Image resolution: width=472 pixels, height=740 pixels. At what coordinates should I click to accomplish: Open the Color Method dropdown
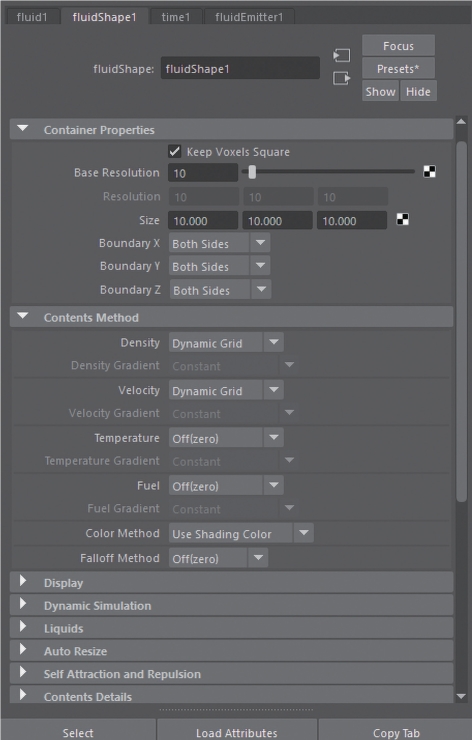click(x=241, y=533)
